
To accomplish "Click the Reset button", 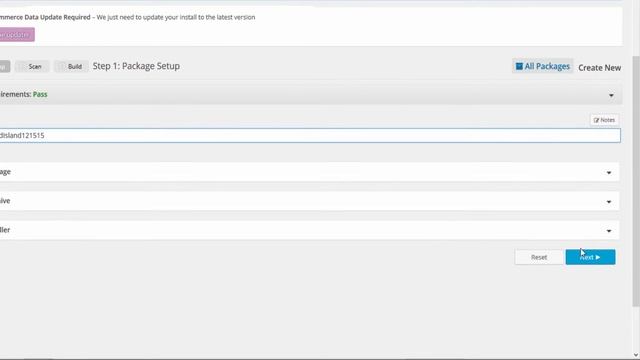I will (x=539, y=257).
